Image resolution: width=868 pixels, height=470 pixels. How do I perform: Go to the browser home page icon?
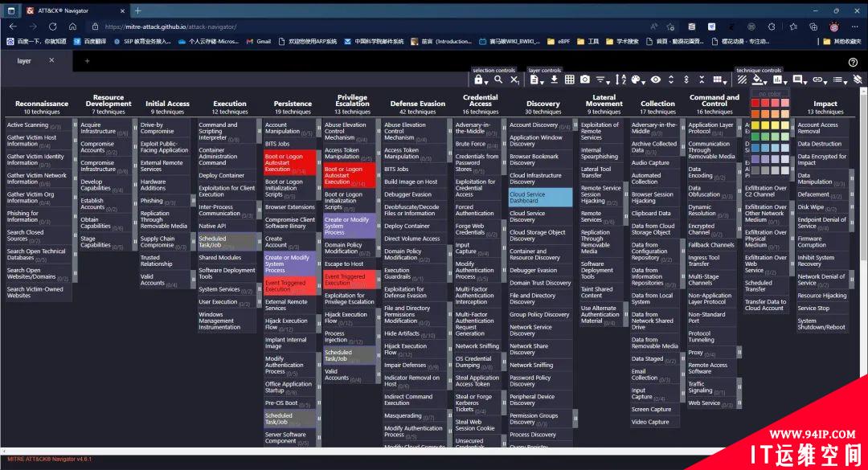tap(72, 27)
